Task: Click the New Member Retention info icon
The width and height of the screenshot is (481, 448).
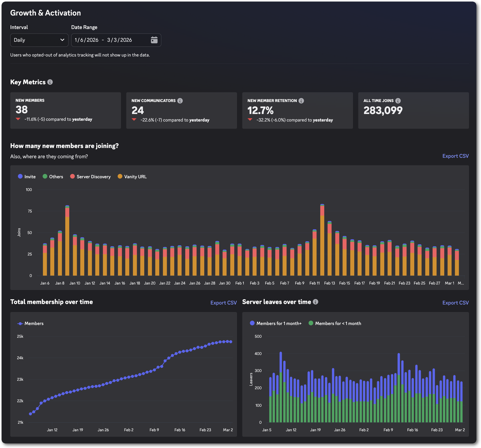Action: 301,100
